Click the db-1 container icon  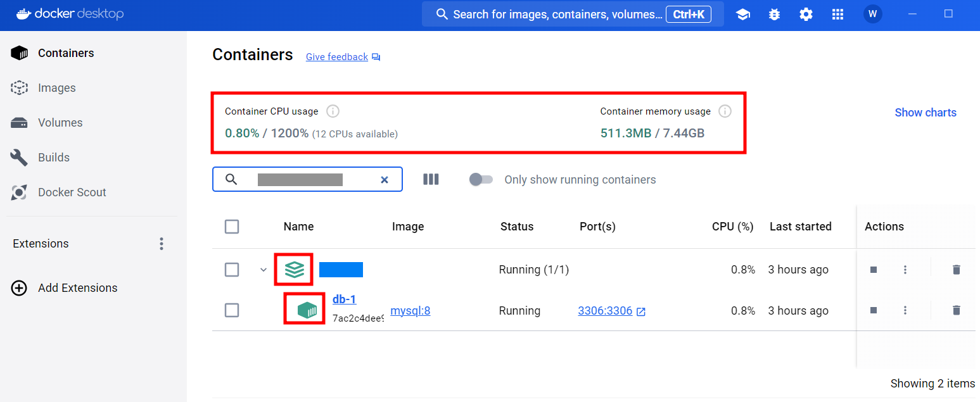click(x=307, y=310)
